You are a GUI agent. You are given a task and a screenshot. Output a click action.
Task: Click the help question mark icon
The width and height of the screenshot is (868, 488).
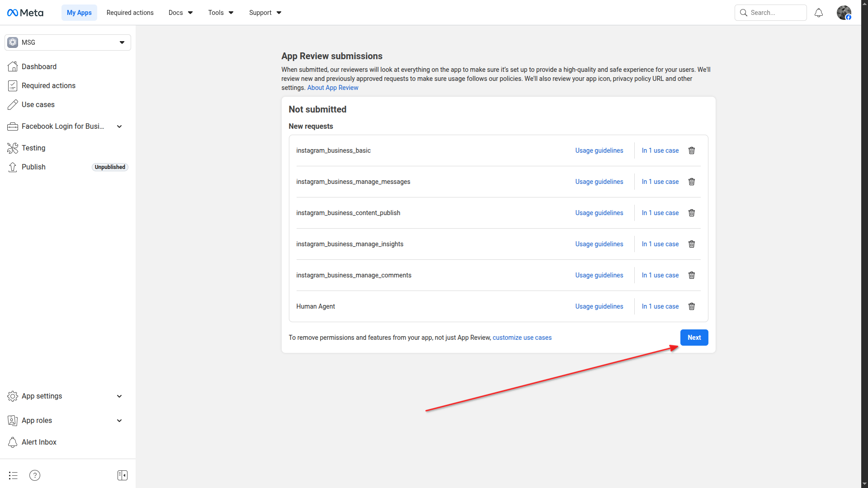(35, 475)
